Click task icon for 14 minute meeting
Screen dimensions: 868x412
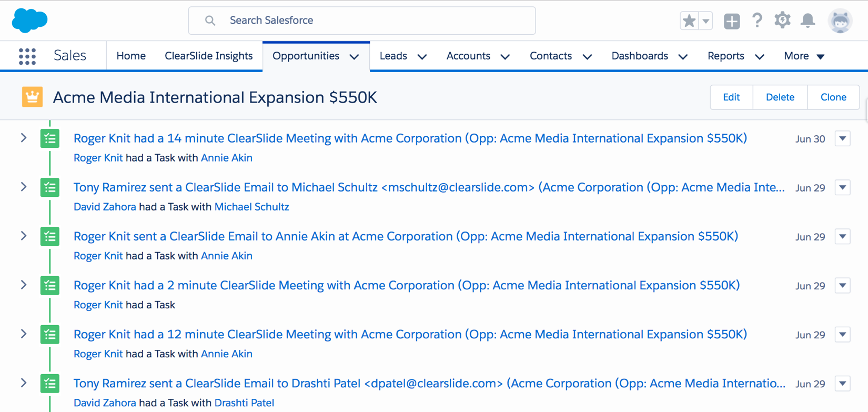click(x=50, y=138)
